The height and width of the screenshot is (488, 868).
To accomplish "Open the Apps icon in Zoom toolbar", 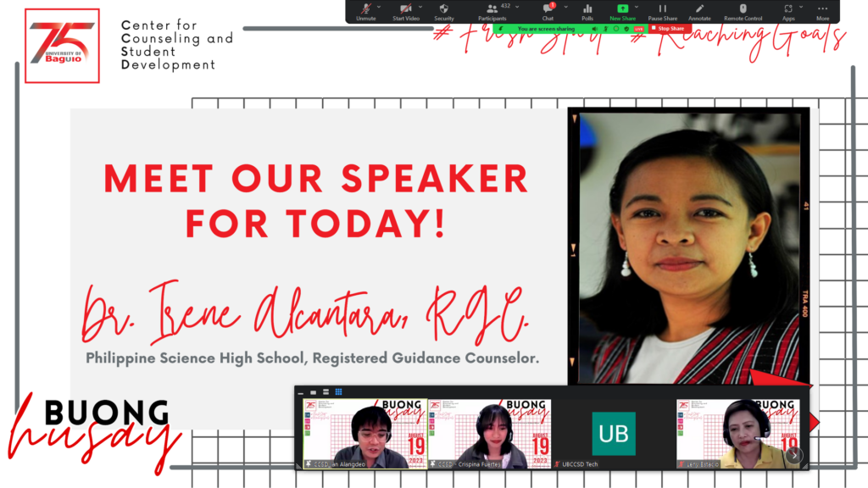I will point(788,8).
